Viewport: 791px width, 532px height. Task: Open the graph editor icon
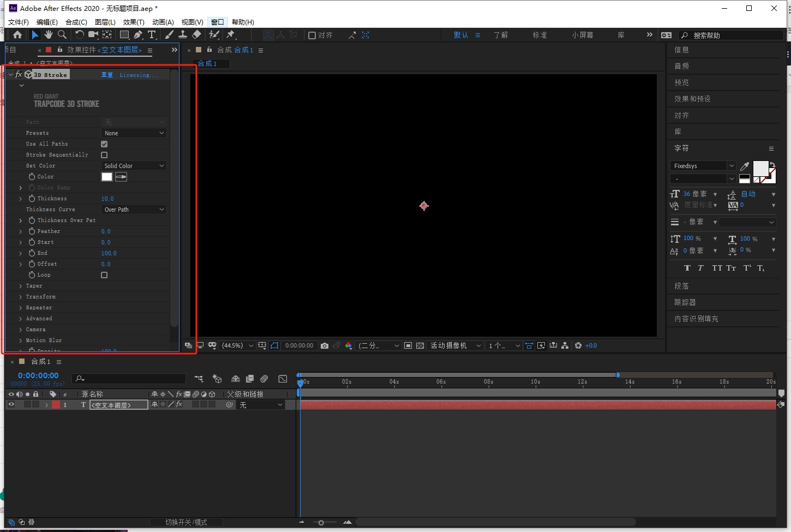click(283, 378)
